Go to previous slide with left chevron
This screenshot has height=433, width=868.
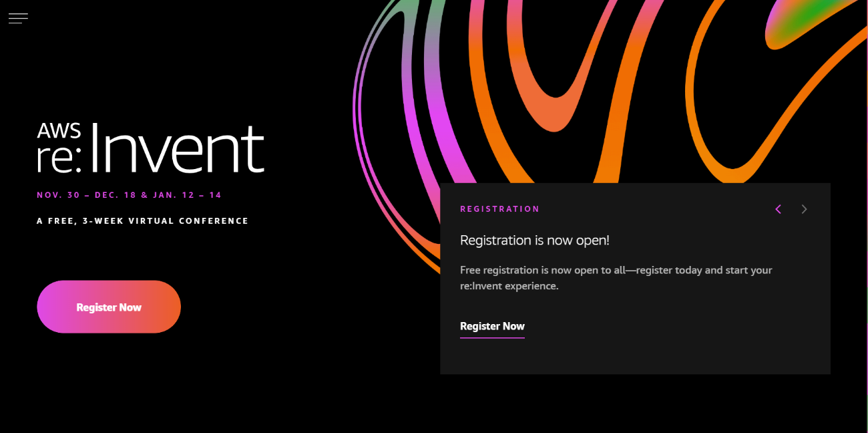coord(778,209)
